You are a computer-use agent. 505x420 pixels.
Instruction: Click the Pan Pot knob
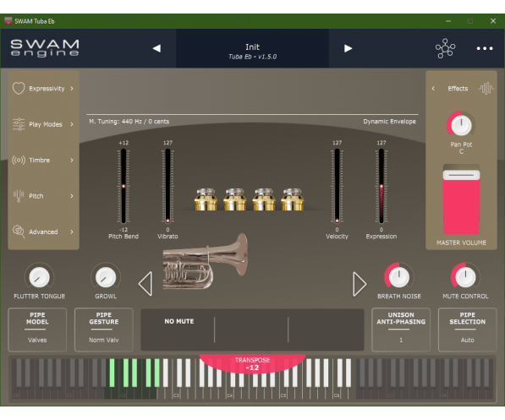click(x=461, y=125)
